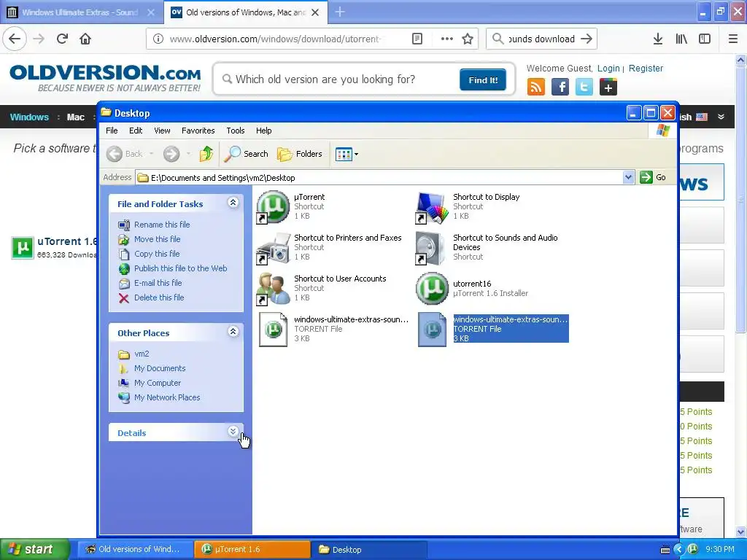
Task: Click the highlighted windows-ultimate-extras torrent file icon
Action: click(432, 330)
